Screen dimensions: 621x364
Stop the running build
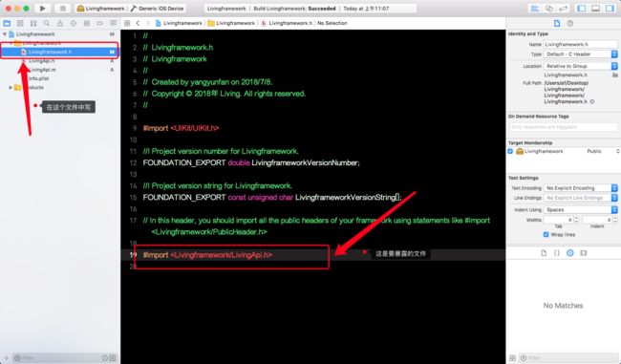[62, 9]
